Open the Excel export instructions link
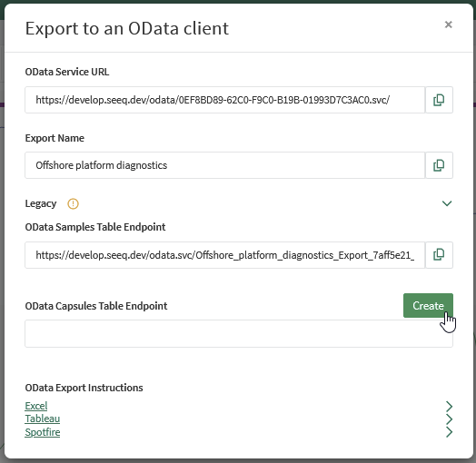Screen dimensions: 476x463 [36, 406]
